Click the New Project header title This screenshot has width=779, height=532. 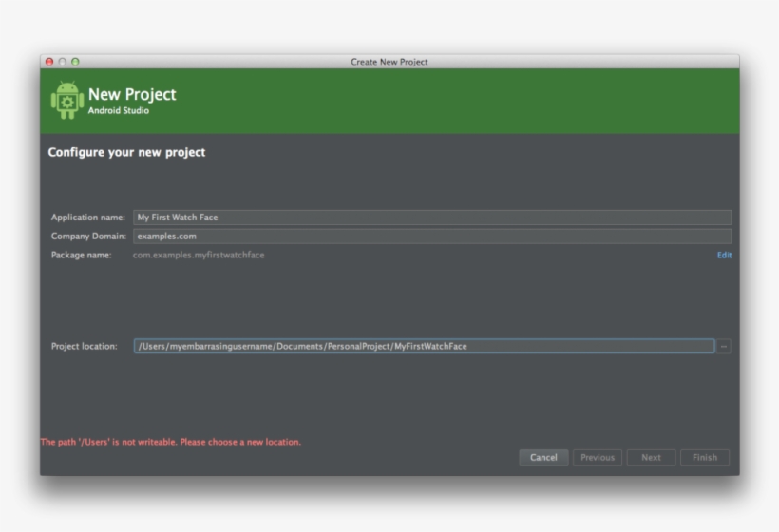132,94
